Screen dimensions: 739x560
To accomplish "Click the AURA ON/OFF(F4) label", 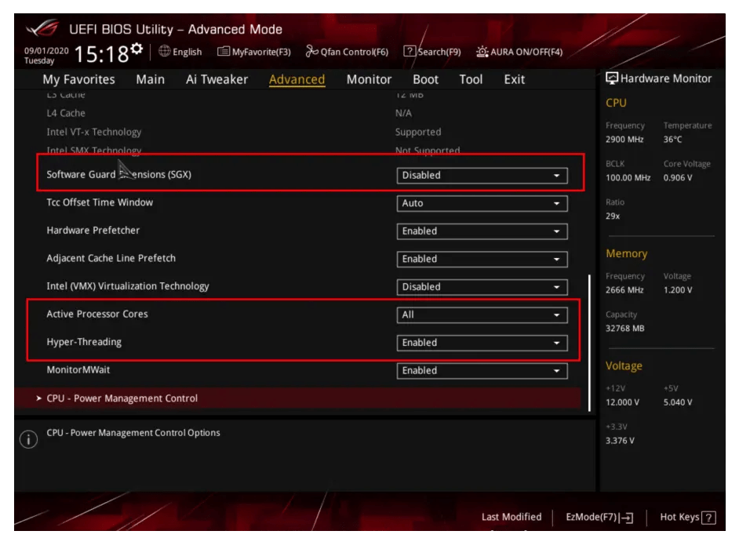I will tap(526, 52).
